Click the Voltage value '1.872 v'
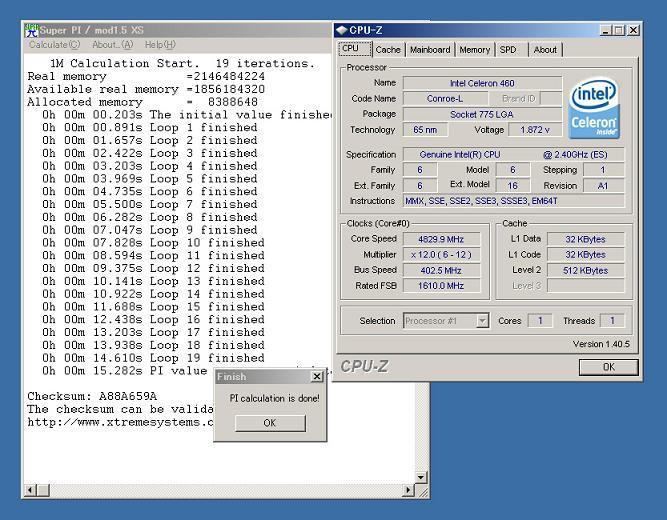 click(535, 130)
